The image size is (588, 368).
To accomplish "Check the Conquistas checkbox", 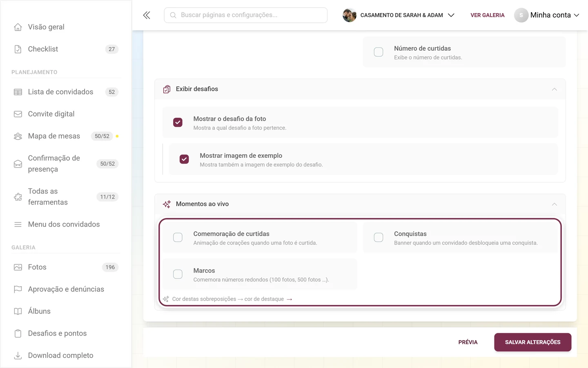I will point(379,238).
